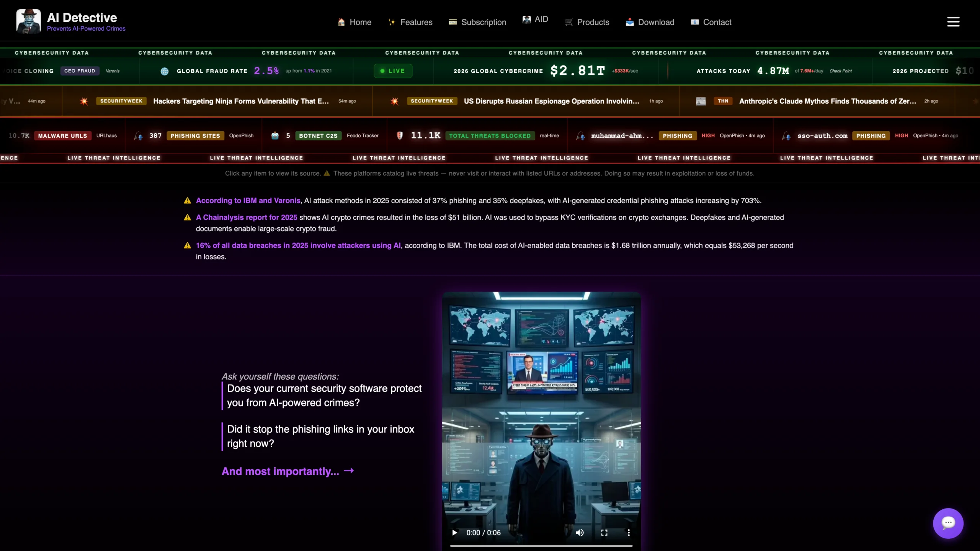980x551 pixels.
Task: Open the chat widget bubble
Action: 948,523
